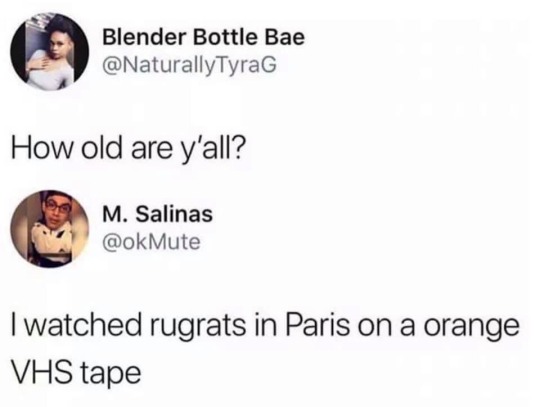540x407 pixels.
Task: Click the word 'Bae' in display name
Action: pos(284,37)
